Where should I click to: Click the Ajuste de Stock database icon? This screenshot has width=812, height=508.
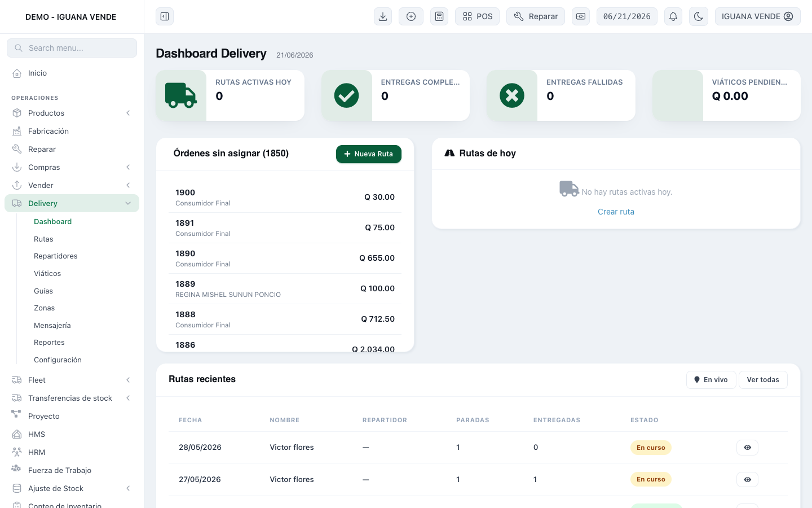tap(17, 488)
